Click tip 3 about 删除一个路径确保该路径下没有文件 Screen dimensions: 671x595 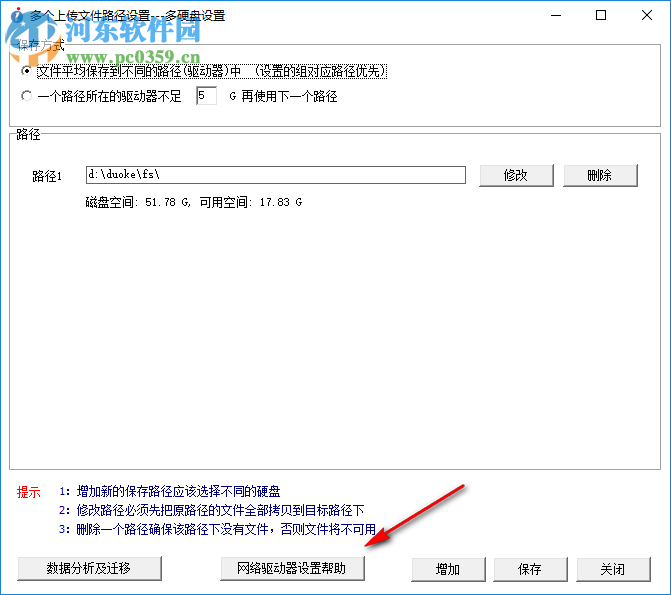click(x=217, y=530)
